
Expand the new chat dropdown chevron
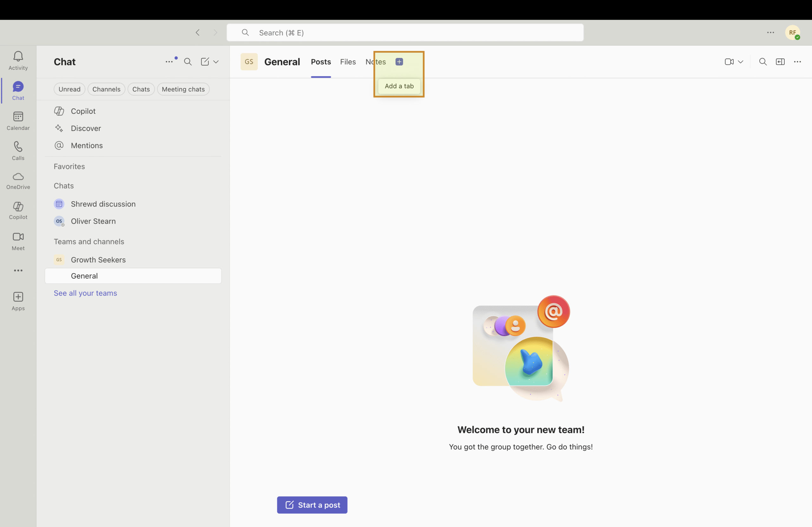pos(216,62)
